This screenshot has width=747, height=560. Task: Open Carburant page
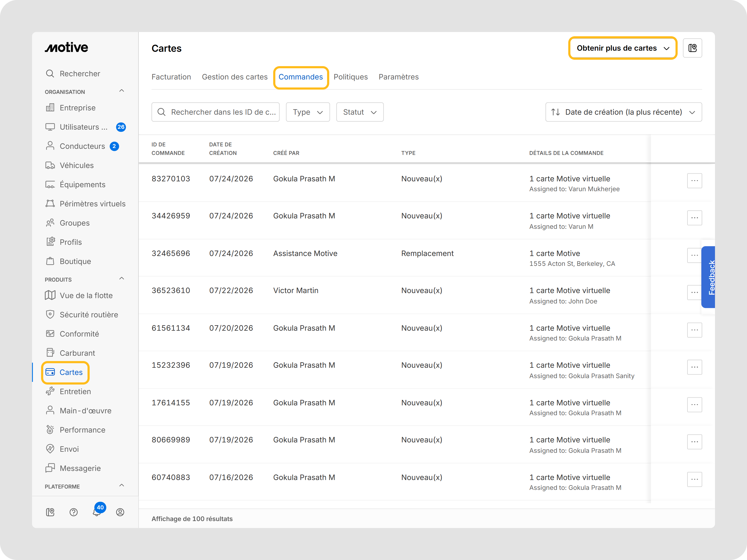coord(70,353)
